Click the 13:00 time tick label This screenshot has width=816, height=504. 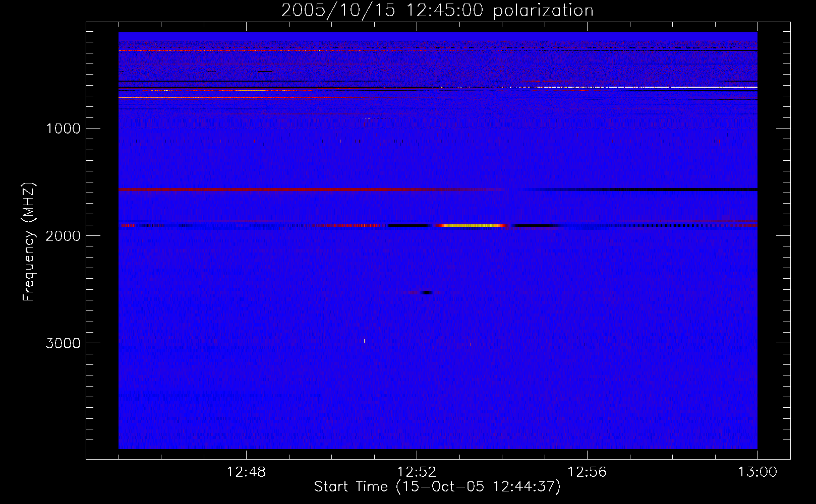(x=757, y=472)
